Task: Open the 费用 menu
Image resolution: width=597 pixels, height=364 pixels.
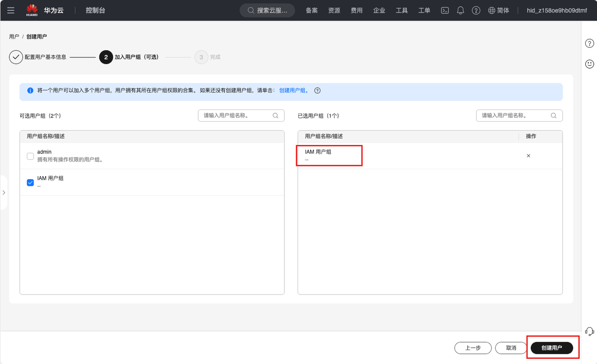Action: tap(356, 10)
